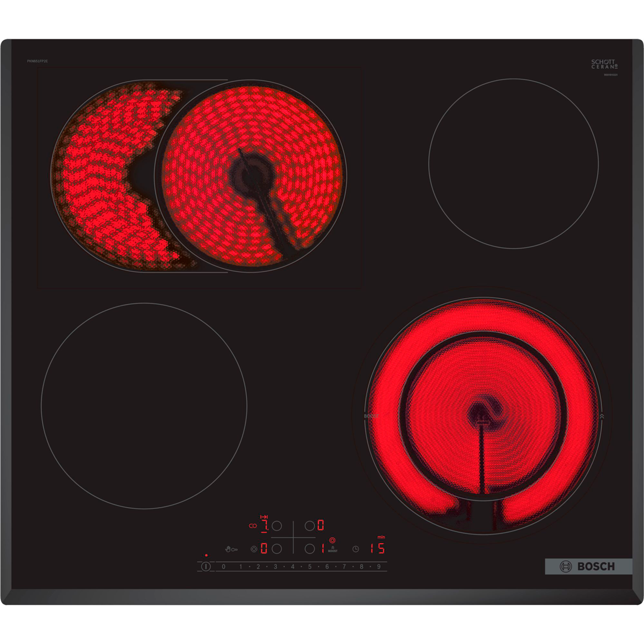This screenshot has width=644, height=644.
Task: Click the unlit front-left cooking zone
Action: point(144,406)
